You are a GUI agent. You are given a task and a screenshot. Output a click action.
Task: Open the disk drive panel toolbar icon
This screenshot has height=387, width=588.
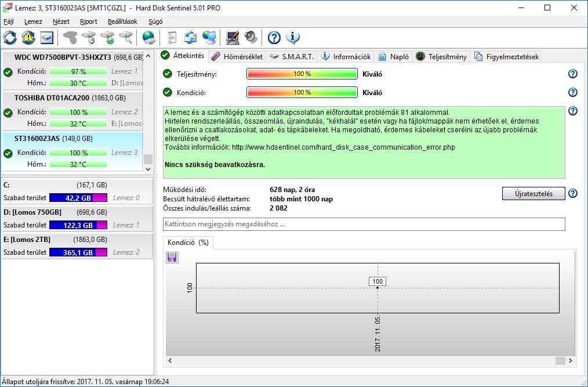(47, 38)
